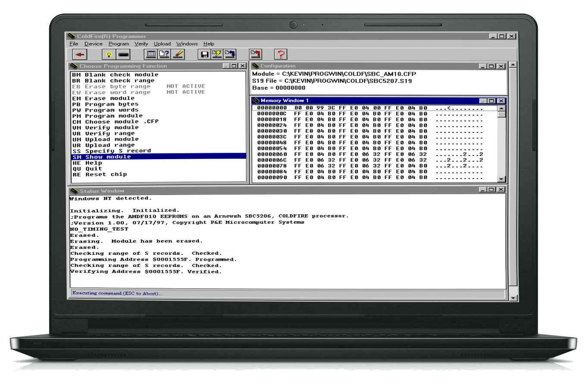Open the Help question mark toolbar icon
The width and height of the screenshot is (588, 388).
click(x=281, y=54)
